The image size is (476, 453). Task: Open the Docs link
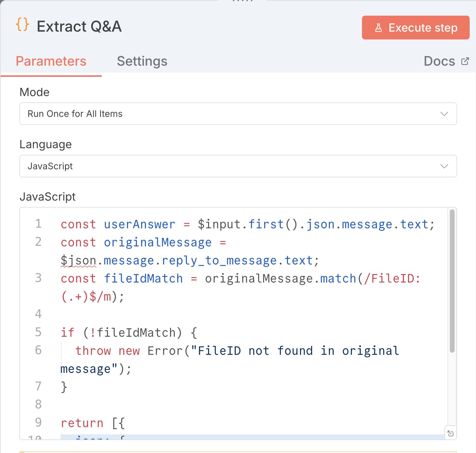tap(439, 61)
